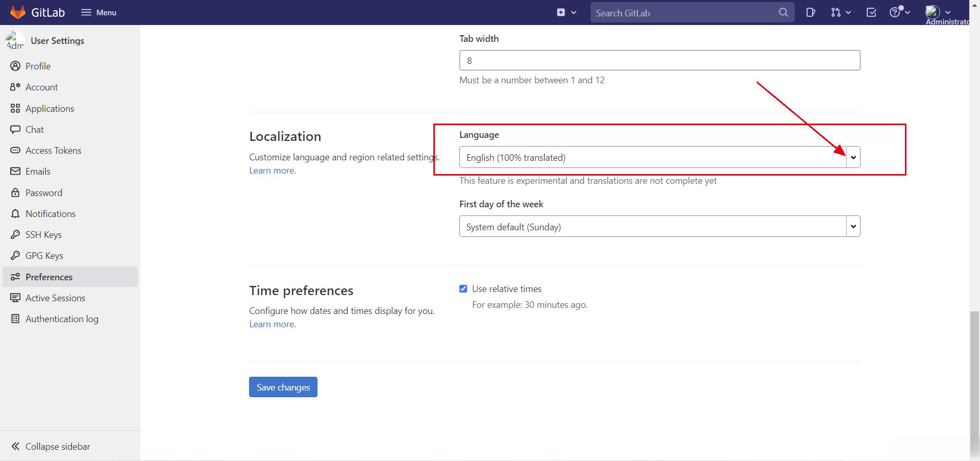Click the GitLab fox logo
This screenshot has height=461, width=980.
(18, 12)
